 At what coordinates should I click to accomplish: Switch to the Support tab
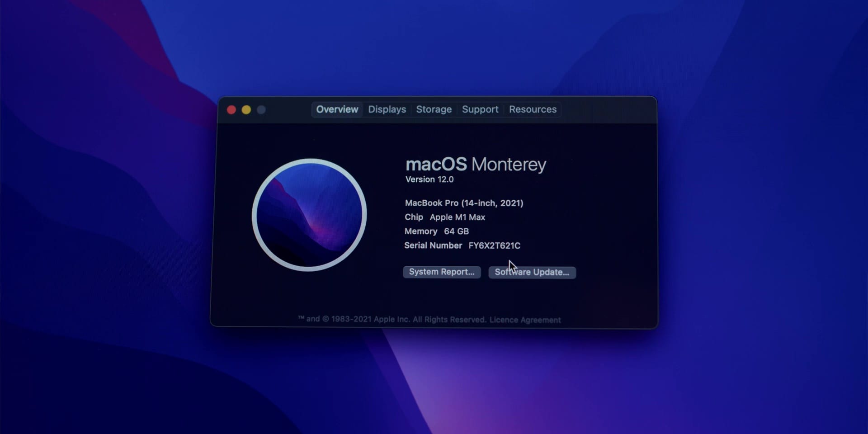click(x=480, y=109)
